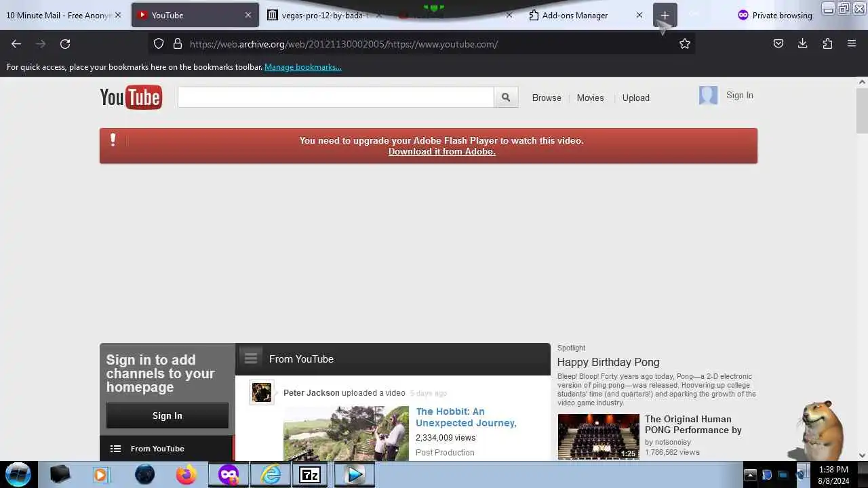Reload the current page
This screenshot has height=488, width=868.
65,43
